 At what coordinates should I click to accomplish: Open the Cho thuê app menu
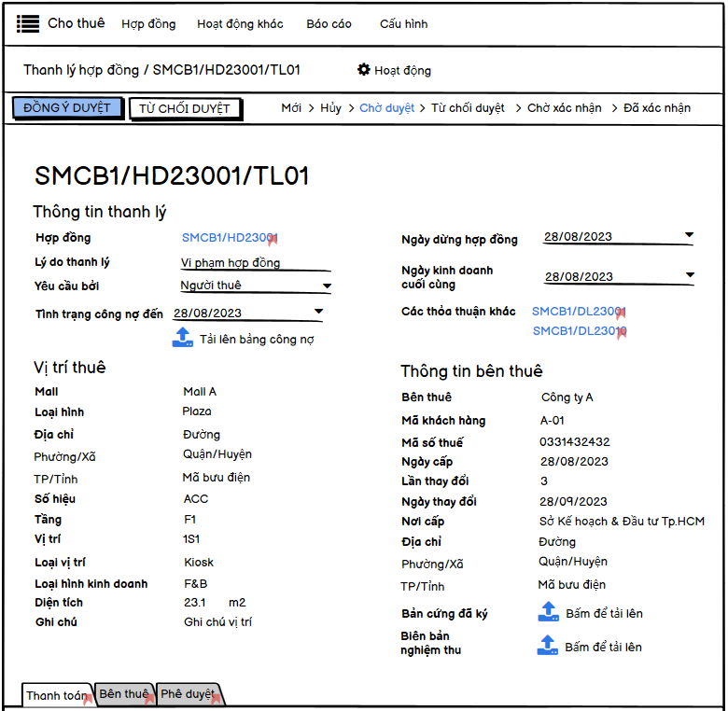point(77,23)
